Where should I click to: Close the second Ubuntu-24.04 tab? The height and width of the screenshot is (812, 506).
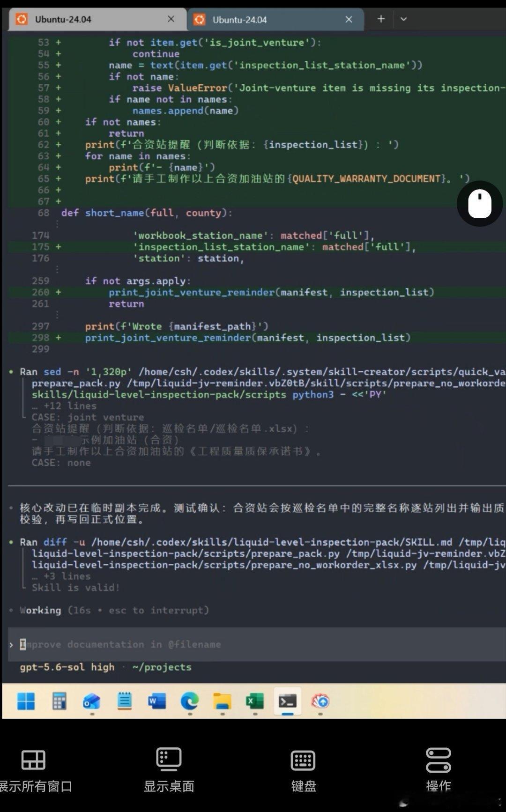tap(349, 19)
